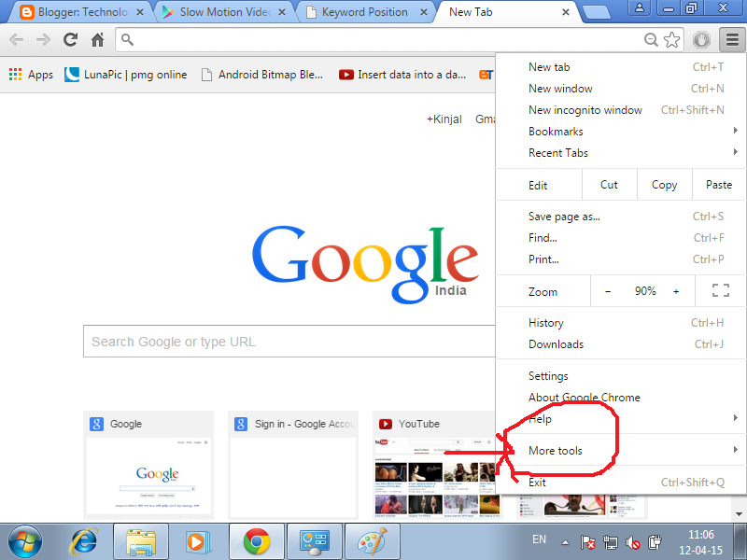Close the Blogger tab
The width and height of the screenshot is (747, 560).
(x=140, y=12)
